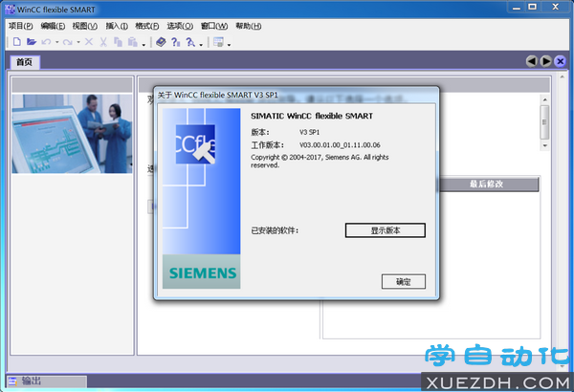Image resolution: width=574 pixels, height=392 pixels.
Task: Click the welcome text scrollbar thumb
Action: (544, 122)
